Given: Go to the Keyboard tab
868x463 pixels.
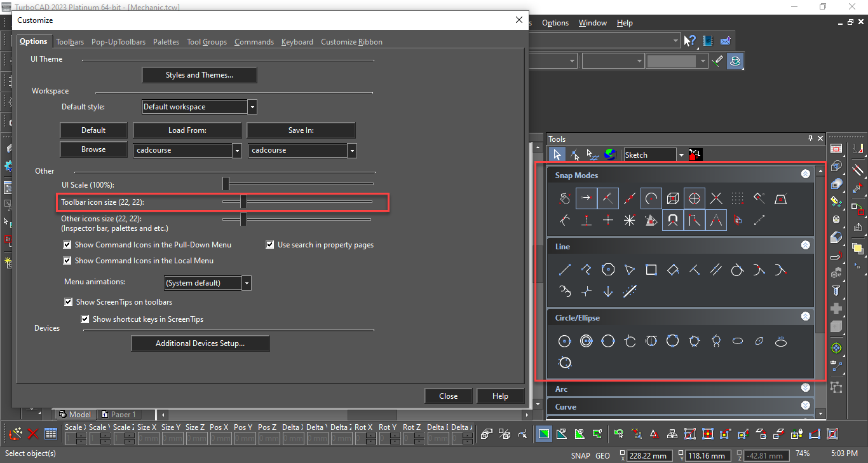Looking at the screenshot, I should (297, 42).
